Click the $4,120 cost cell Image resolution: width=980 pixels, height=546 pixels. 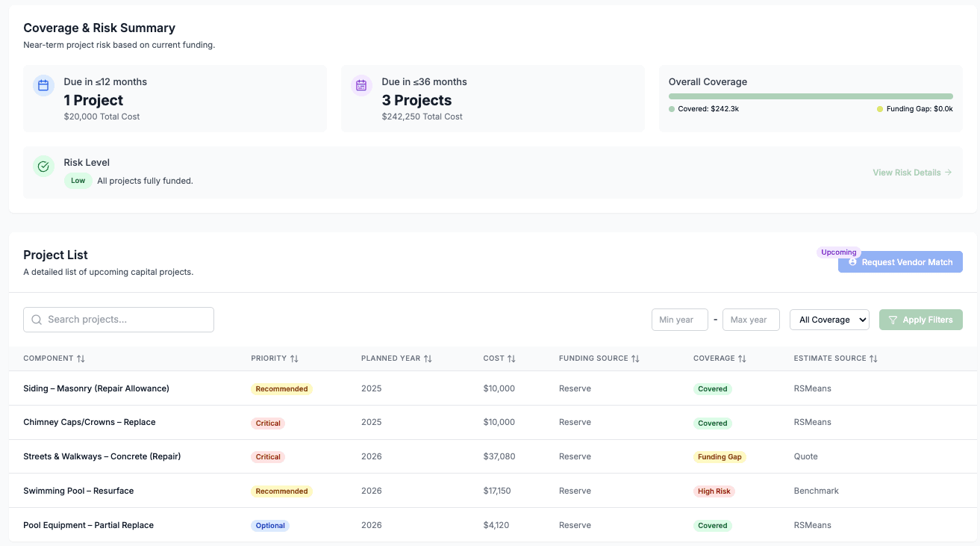[x=496, y=525]
